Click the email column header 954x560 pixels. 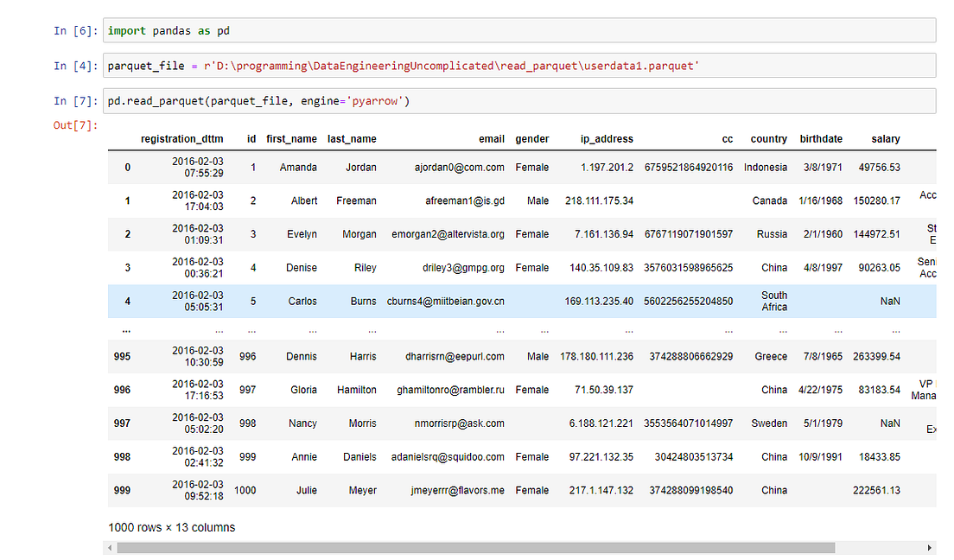click(491, 138)
